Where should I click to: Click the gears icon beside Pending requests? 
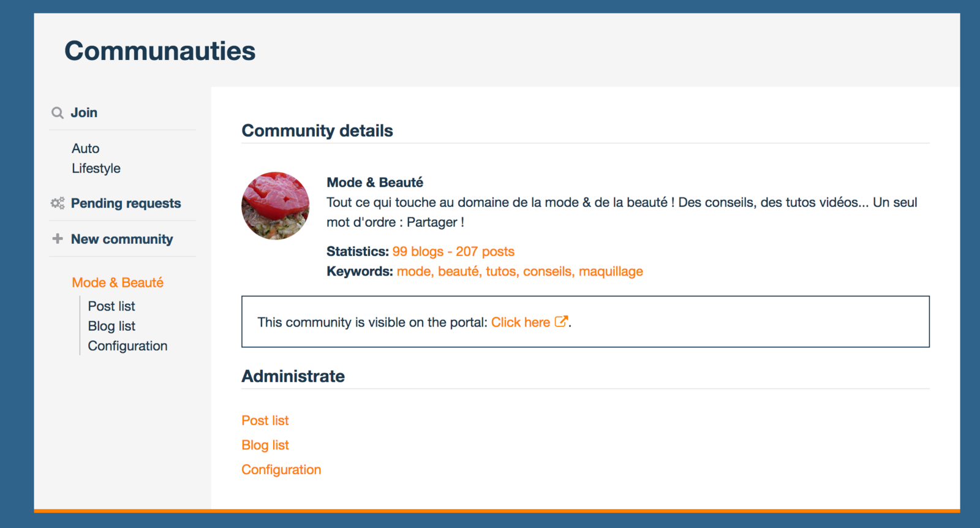58,203
